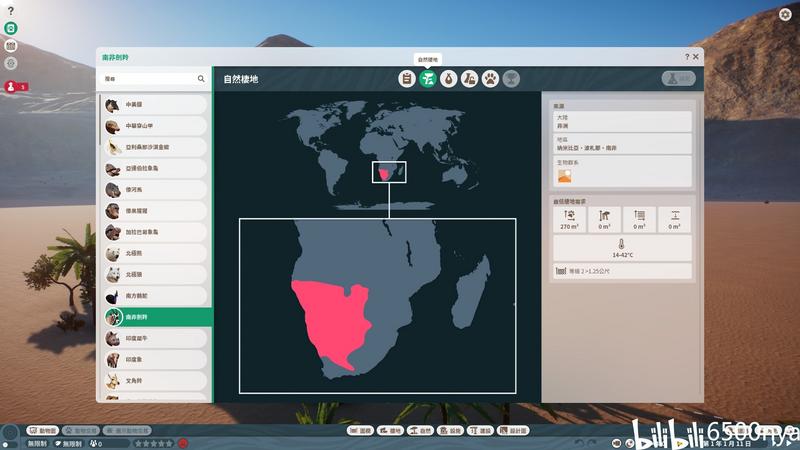Click the 270 m² land area requirement
This screenshot has width=800, height=450.
[x=569, y=219]
